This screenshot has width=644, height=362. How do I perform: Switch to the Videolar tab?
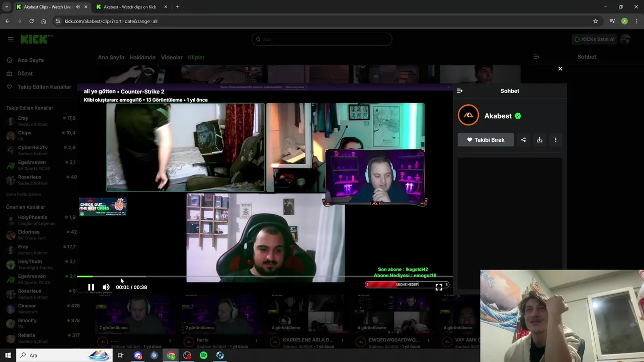172,57
